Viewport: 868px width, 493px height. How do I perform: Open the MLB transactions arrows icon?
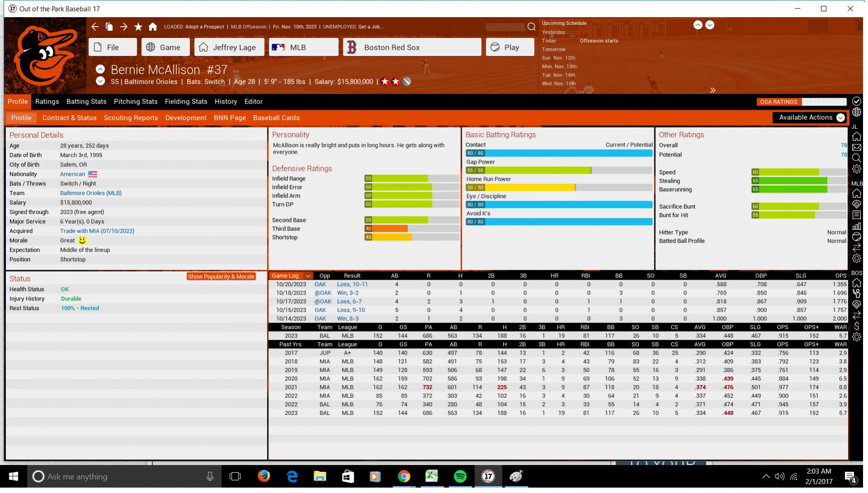pos(856,248)
